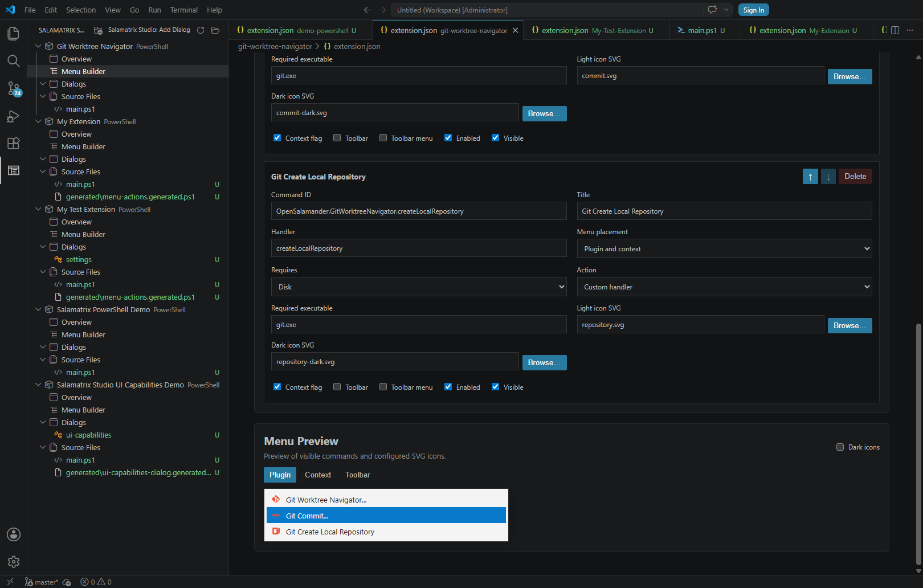Screen dimensions: 923x588
Task: Open Source Control view with 24 badge
Action: 14,88
